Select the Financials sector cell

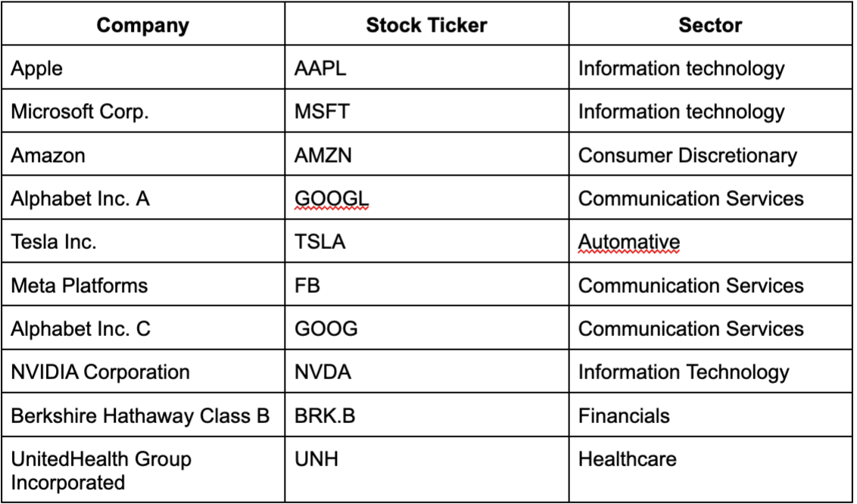pos(710,415)
